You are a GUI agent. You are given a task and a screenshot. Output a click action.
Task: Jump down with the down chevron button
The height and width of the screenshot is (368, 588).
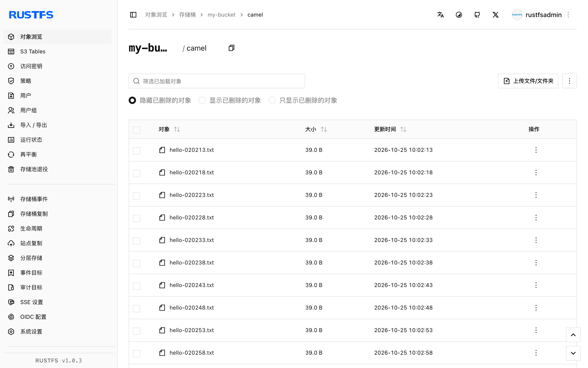pyautogui.click(x=573, y=353)
